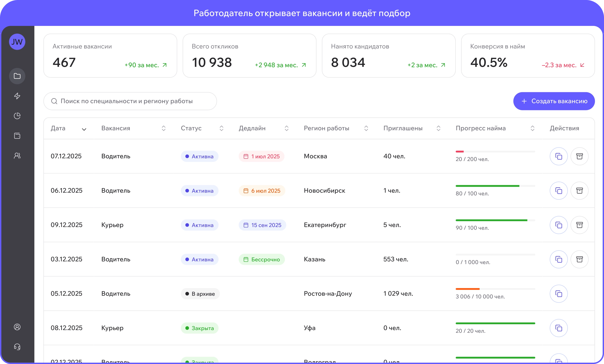Viewport: 604px width, 364px height.
Task: Archive the Москва driver vacancy
Action: 579,156
